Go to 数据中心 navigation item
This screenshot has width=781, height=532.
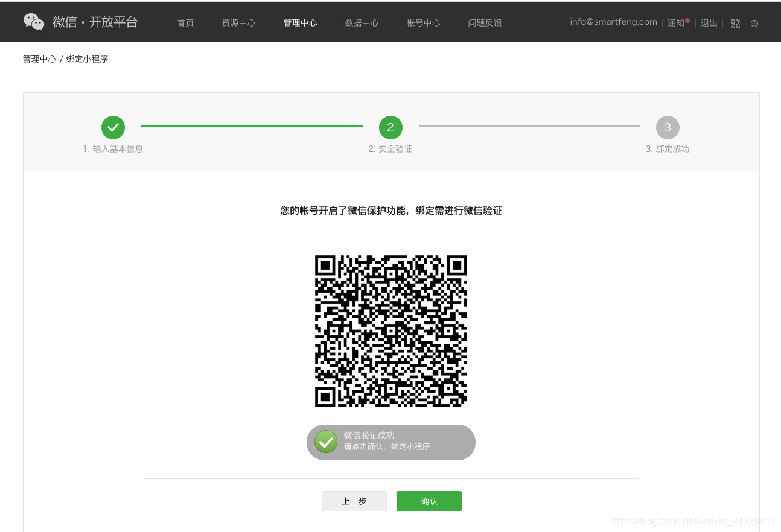tap(362, 23)
